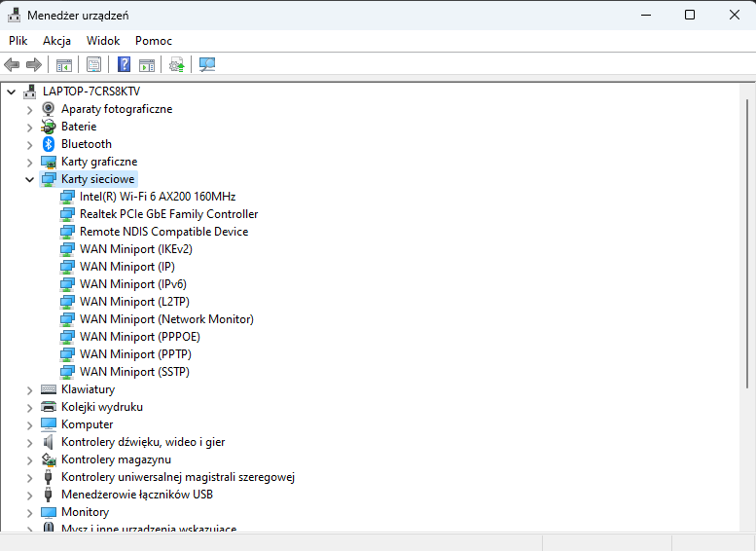Image resolution: width=756 pixels, height=551 pixels.
Task: Select Intel(R) Wi-Fi 6 AX200 160MHz text
Action: click(x=158, y=197)
